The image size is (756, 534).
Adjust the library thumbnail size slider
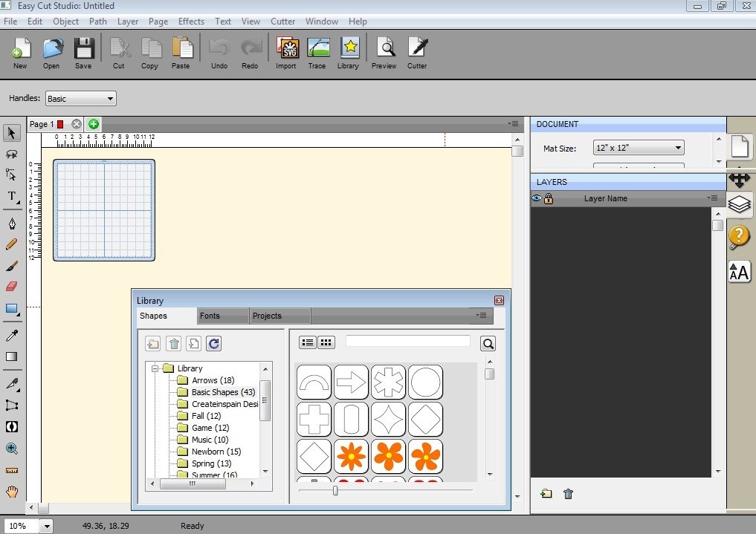tap(335, 491)
